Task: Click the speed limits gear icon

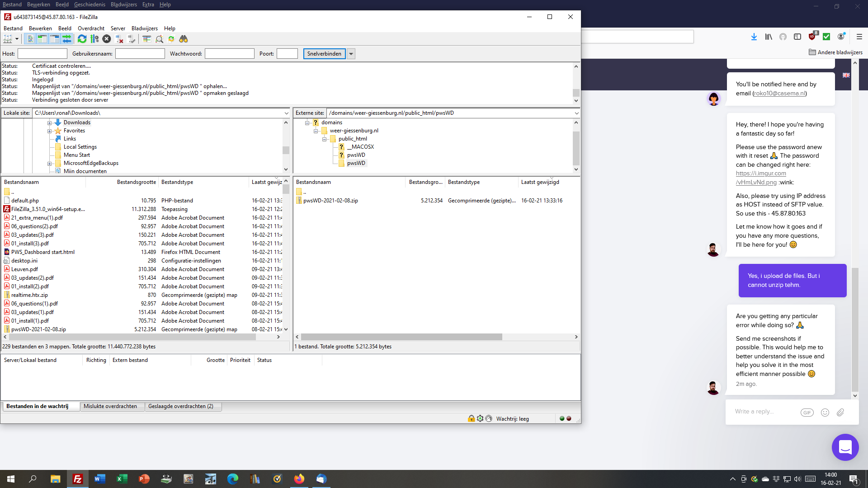Action: coord(480,419)
